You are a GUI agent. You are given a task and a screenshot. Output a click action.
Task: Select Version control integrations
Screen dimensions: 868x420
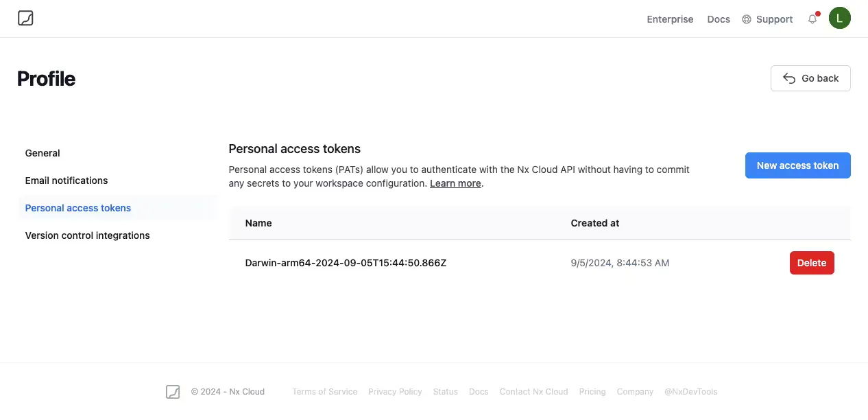click(87, 235)
